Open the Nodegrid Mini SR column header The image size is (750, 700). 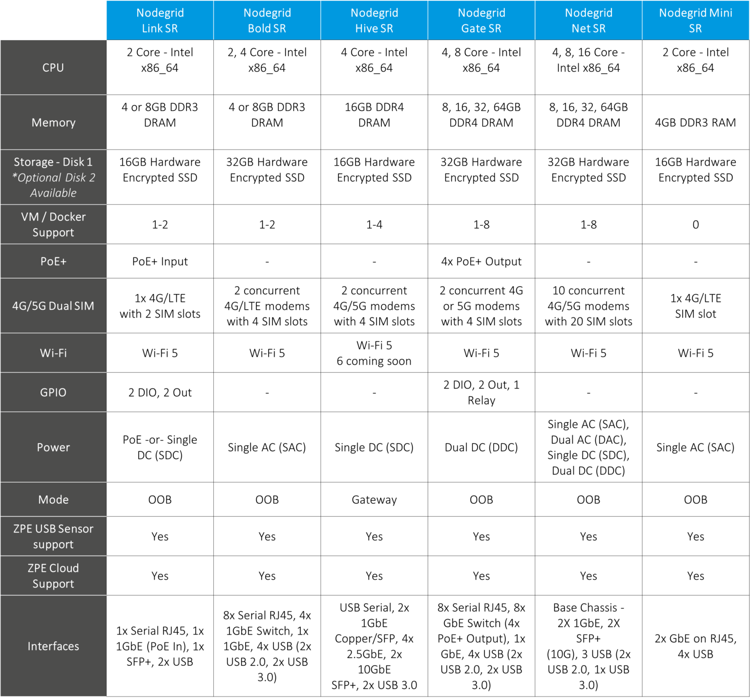tap(695, 21)
